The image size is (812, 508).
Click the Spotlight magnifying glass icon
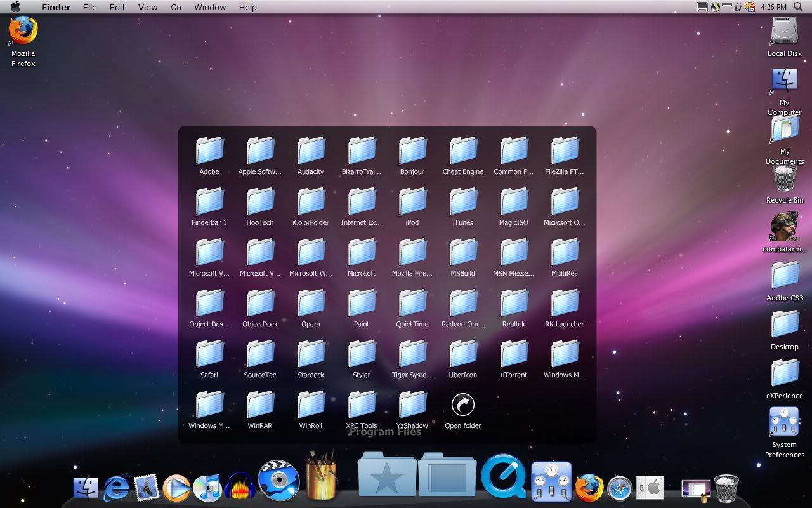pyautogui.click(x=798, y=7)
